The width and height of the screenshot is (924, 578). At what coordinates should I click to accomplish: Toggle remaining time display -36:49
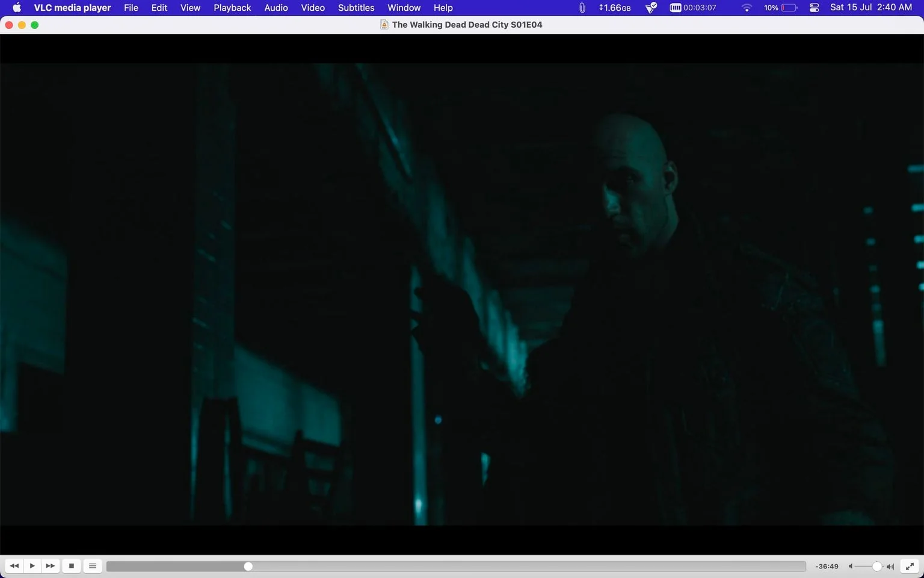click(827, 567)
